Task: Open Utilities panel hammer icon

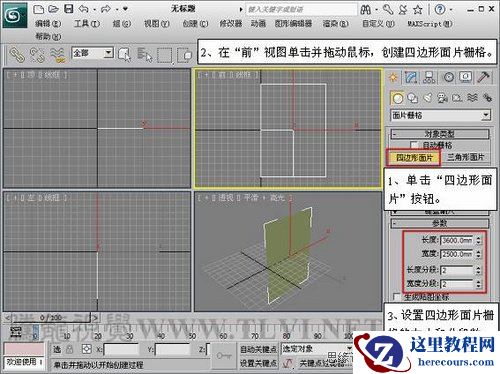Action: click(483, 77)
